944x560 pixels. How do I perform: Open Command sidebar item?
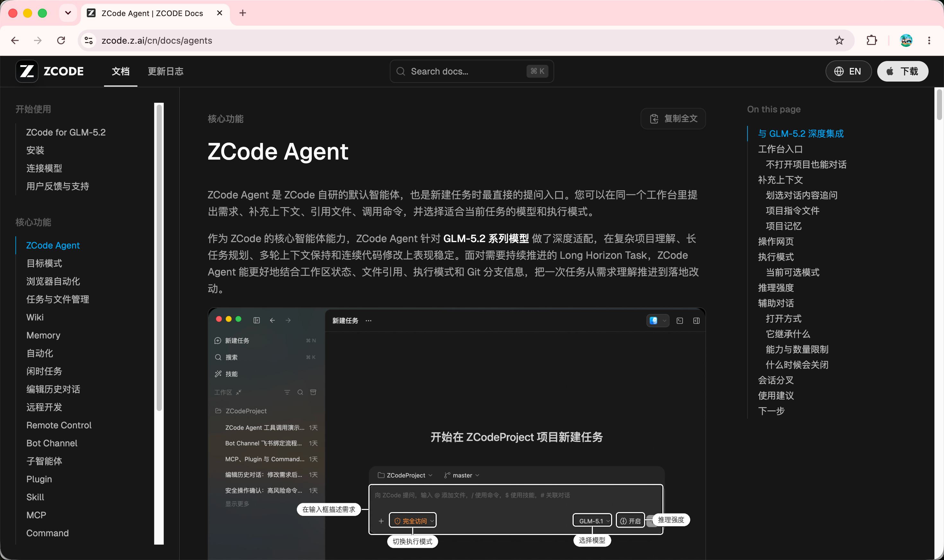[48, 533]
